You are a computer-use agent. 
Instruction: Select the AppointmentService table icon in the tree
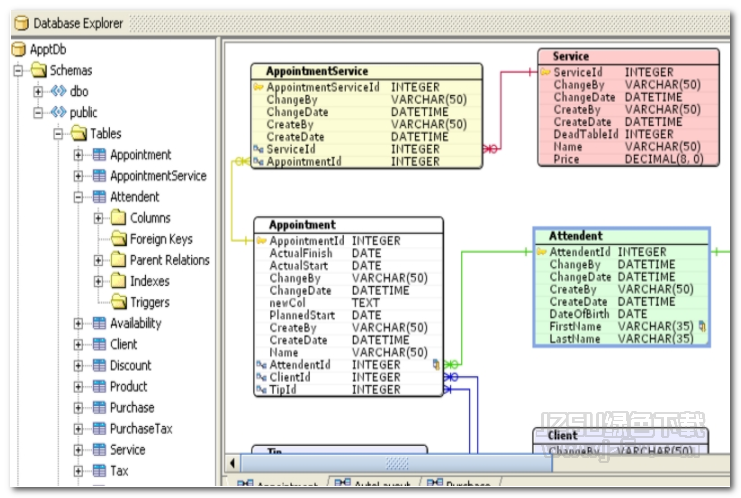(99, 176)
